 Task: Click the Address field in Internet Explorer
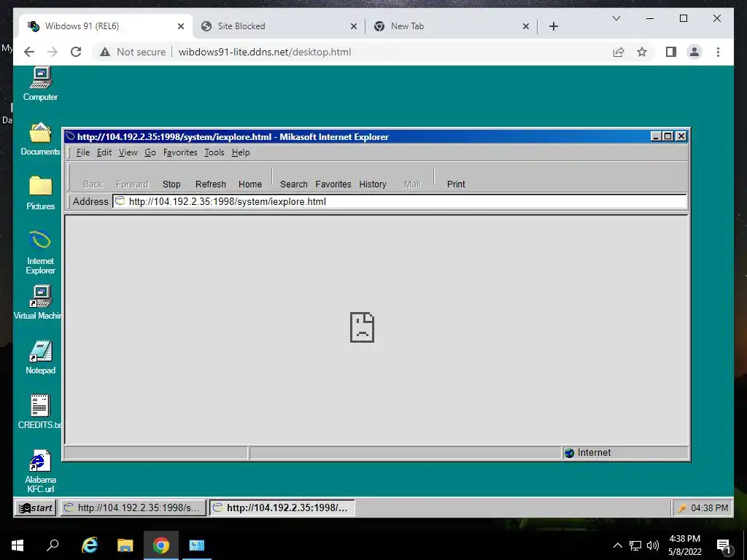[400, 201]
